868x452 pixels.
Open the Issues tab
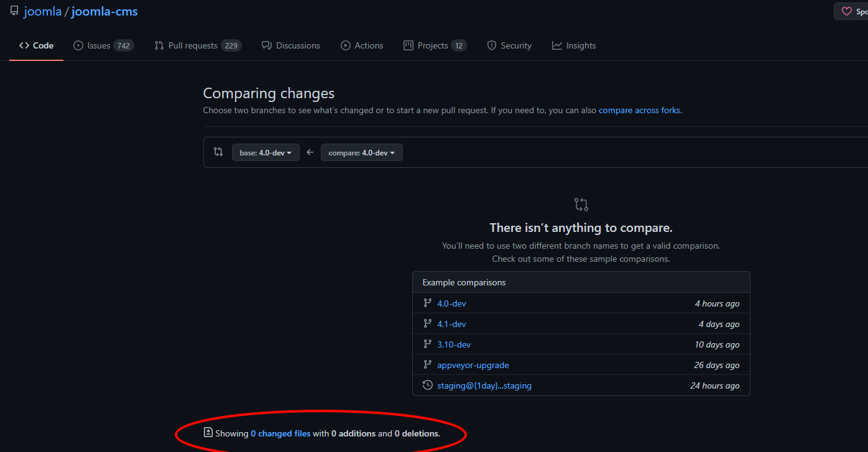click(x=103, y=45)
